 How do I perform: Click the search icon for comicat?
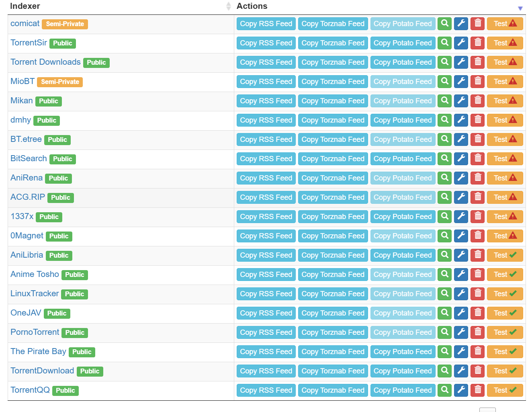(x=444, y=24)
